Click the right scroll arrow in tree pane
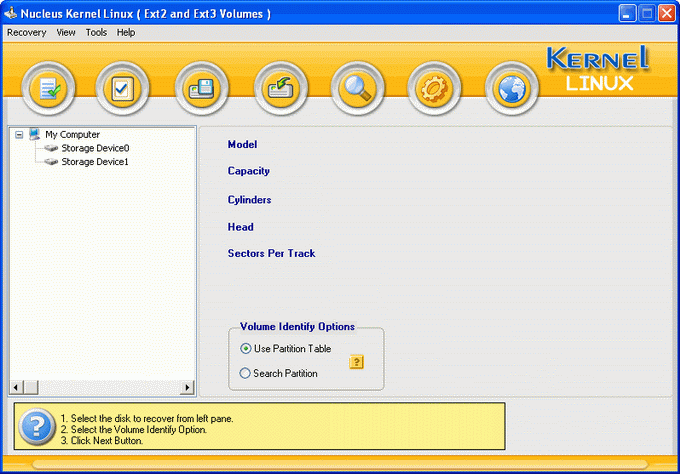 (x=187, y=387)
